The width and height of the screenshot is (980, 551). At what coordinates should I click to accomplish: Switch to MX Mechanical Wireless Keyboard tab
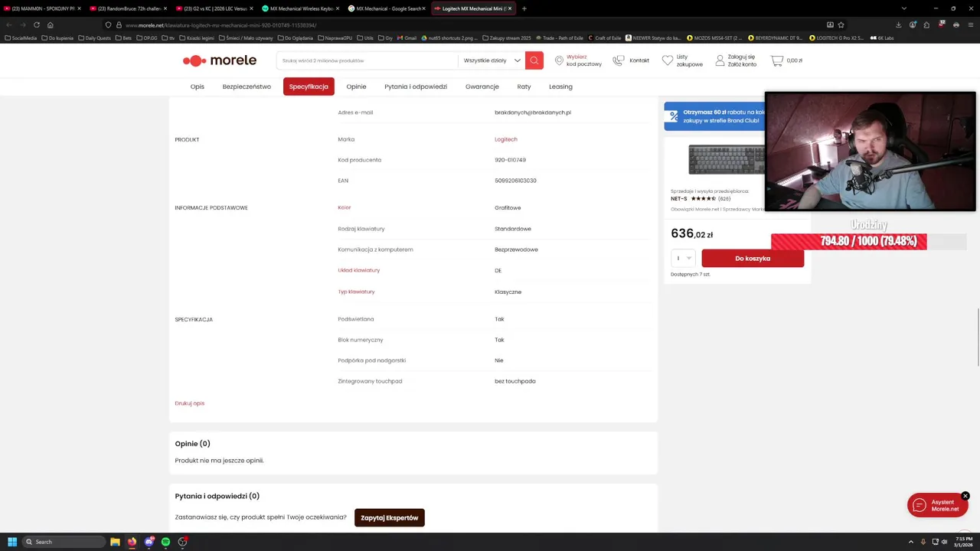tap(302, 8)
